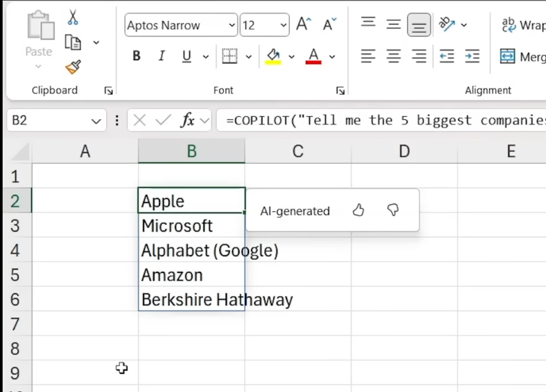Confirm formula with check mark icon

point(163,120)
